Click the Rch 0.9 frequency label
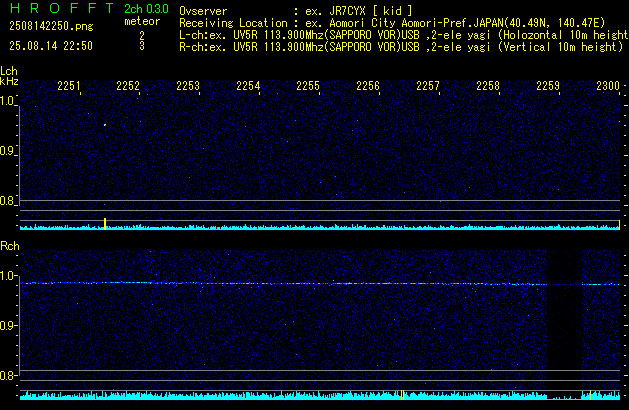Viewport: 629px width, 410px height. click(7, 325)
